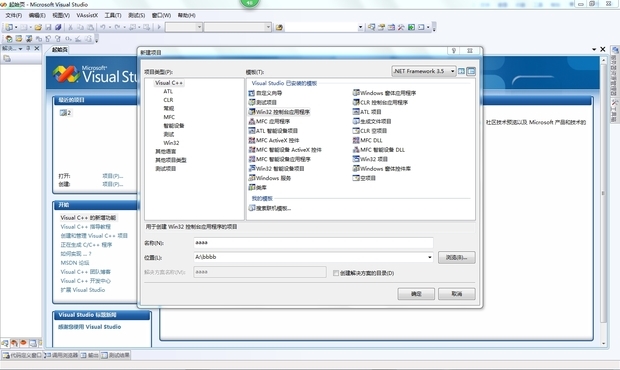Select the MFC DLL template
This screenshot has height=370, width=620.
pos(367,140)
